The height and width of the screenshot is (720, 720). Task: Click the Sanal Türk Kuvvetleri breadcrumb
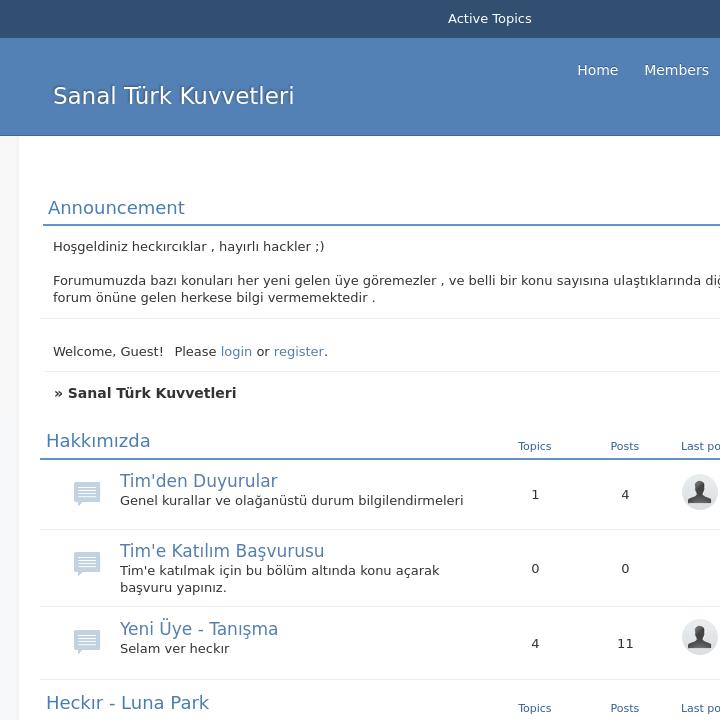pos(151,393)
